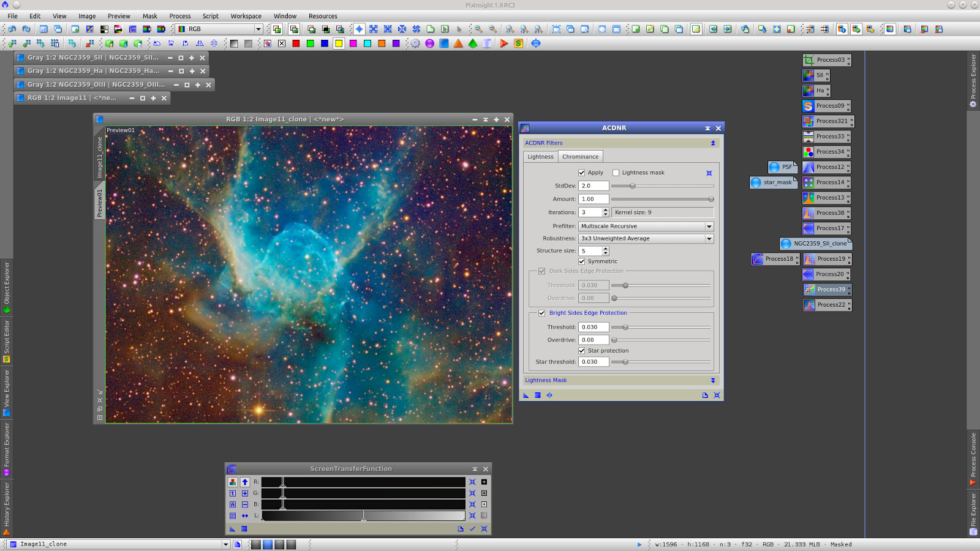Select the Preview01 vertical tab in the image window

pyautogui.click(x=99, y=202)
